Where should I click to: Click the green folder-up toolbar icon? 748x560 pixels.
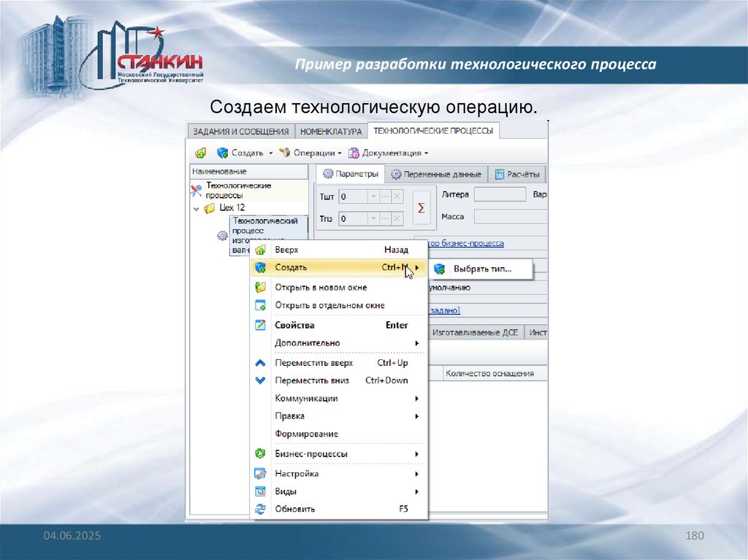click(200, 153)
